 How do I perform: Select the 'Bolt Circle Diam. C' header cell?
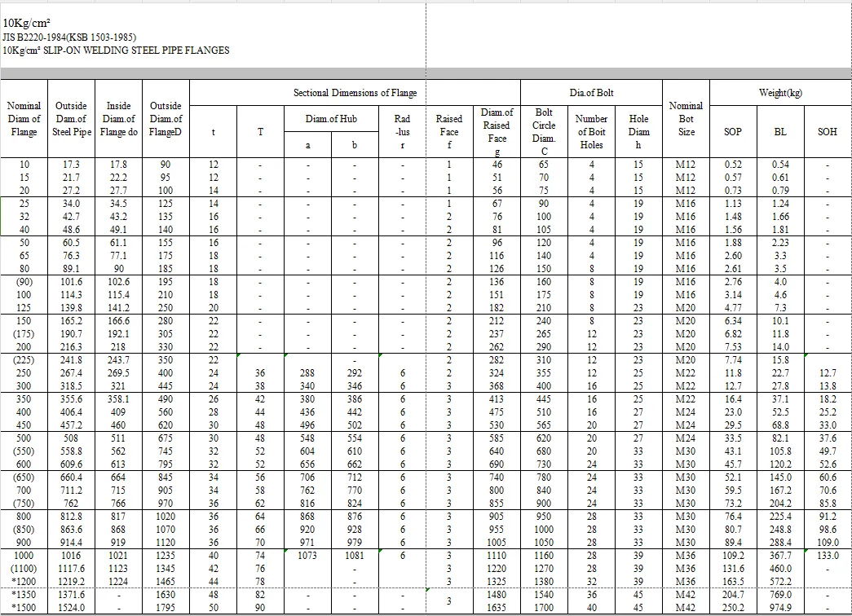tap(544, 132)
